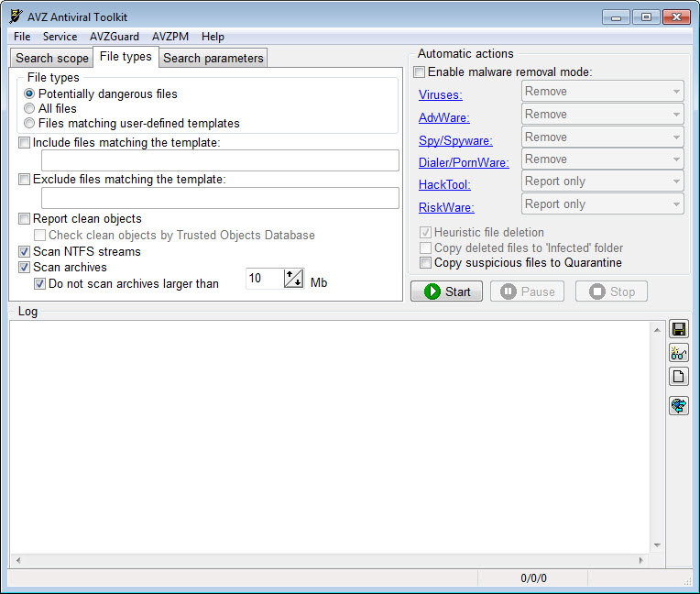Click the Pause button
This screenshot has width=700, height=594.
[x=527, y=291]
